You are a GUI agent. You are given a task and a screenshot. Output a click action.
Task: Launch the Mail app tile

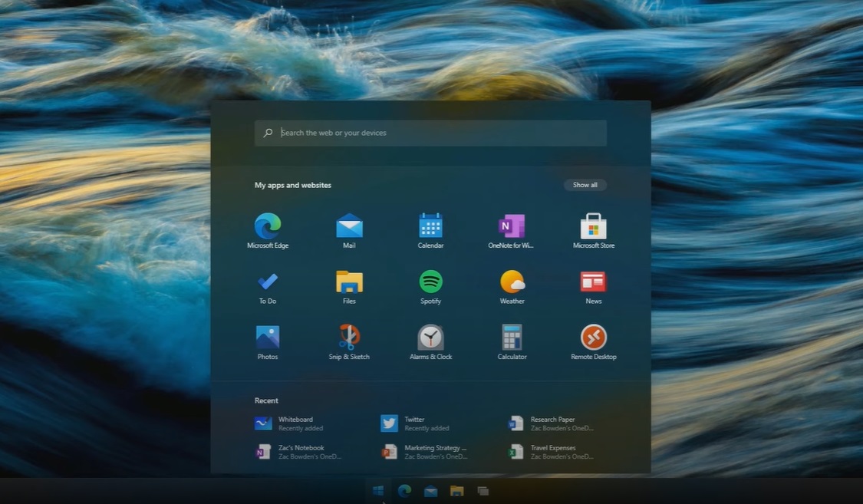click(x=349, y=231)
